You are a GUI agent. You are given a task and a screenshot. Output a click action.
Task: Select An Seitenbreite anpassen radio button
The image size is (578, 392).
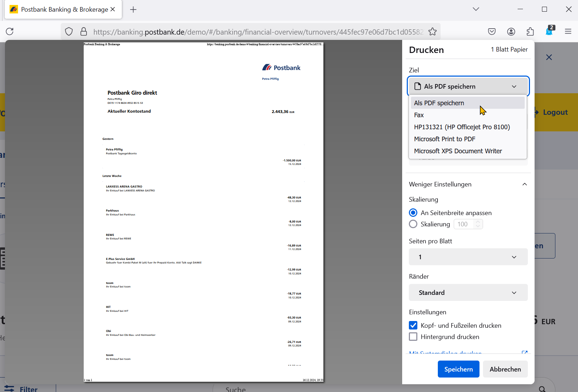coord(413,213)
